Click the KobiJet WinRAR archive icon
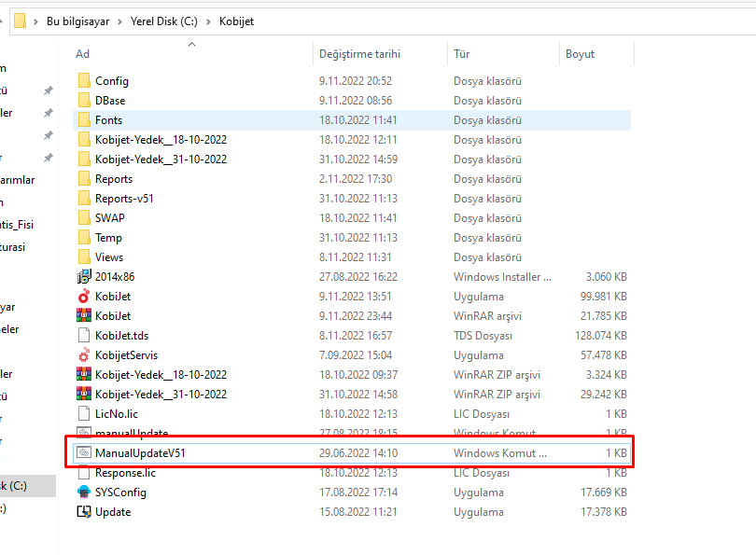Viewport: 756px width, 555px height. [84, 315]
